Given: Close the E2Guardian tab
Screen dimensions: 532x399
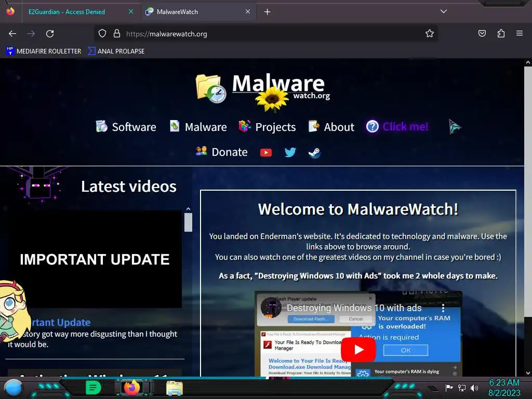Looking at the screenshot, I should 130,11.
